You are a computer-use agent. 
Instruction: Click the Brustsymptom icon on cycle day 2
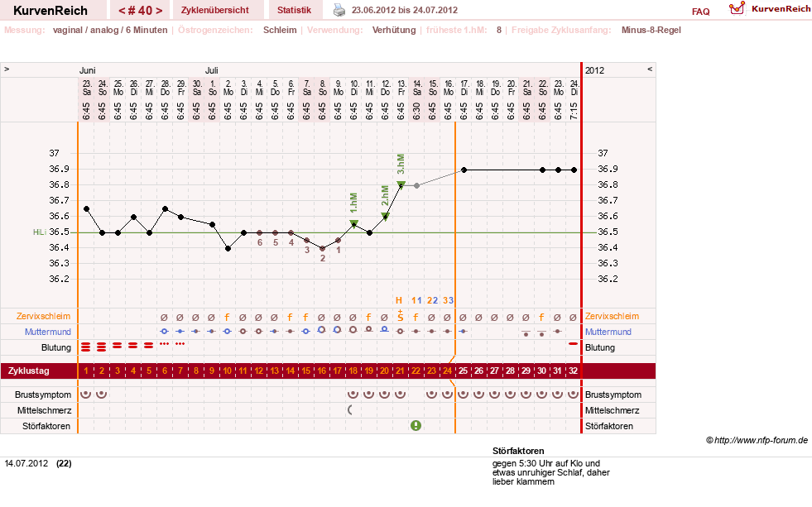102,395
